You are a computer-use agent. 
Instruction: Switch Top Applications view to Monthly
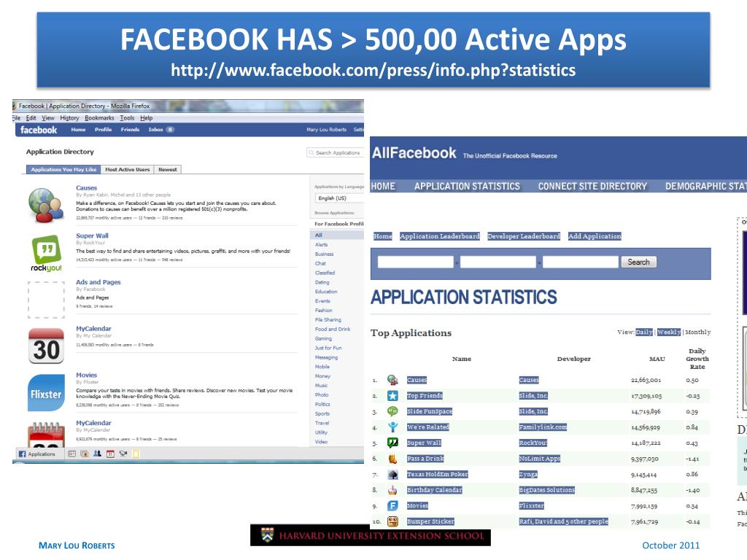click(697, 332)
